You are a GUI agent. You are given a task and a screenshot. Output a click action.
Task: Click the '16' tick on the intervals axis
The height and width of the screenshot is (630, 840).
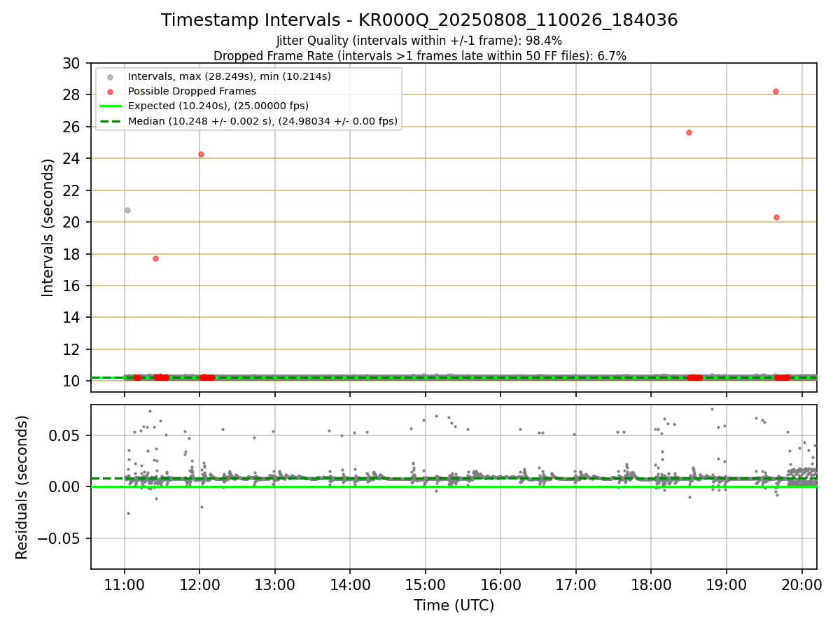tap(72, 286)
